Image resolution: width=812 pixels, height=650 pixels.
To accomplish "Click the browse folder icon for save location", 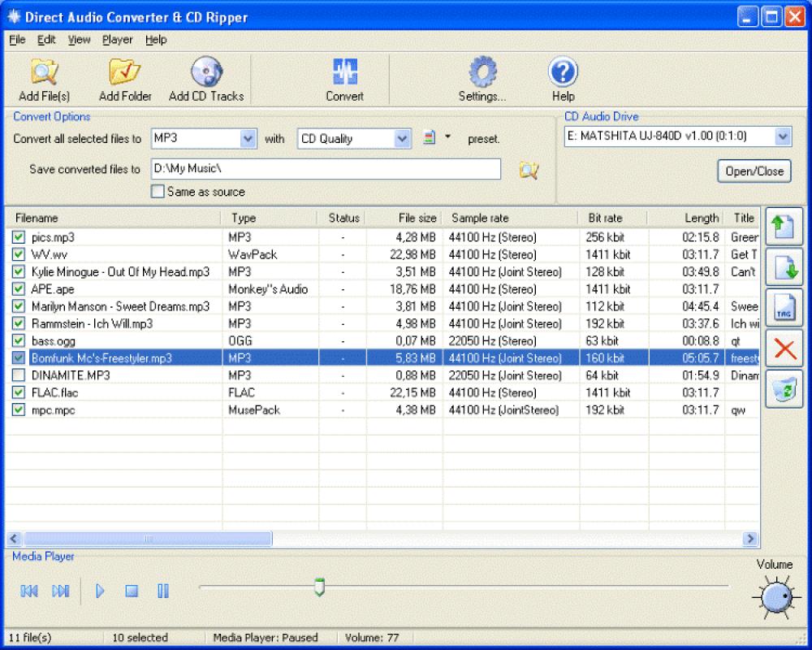I will [529, 171].
